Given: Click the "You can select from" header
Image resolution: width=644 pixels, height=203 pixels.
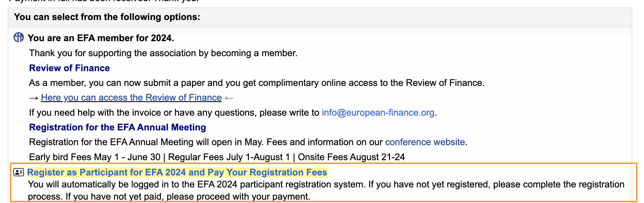Looking at the screenshot, I should pyautogui.click(x=107, y=17).
